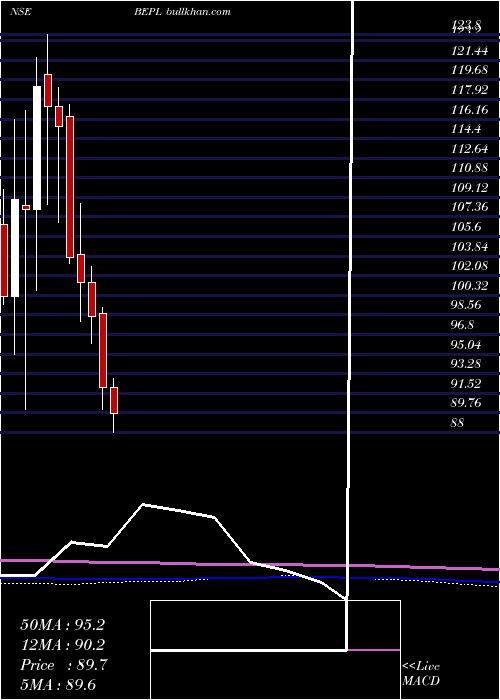
Task: Select the 95.04 price axis label
Action: [466, 344]
